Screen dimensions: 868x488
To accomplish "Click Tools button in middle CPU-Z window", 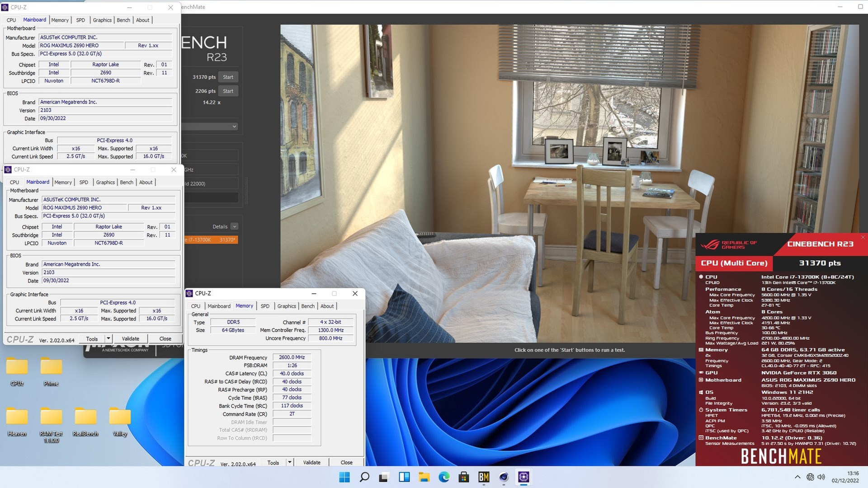I will [92, 338].
